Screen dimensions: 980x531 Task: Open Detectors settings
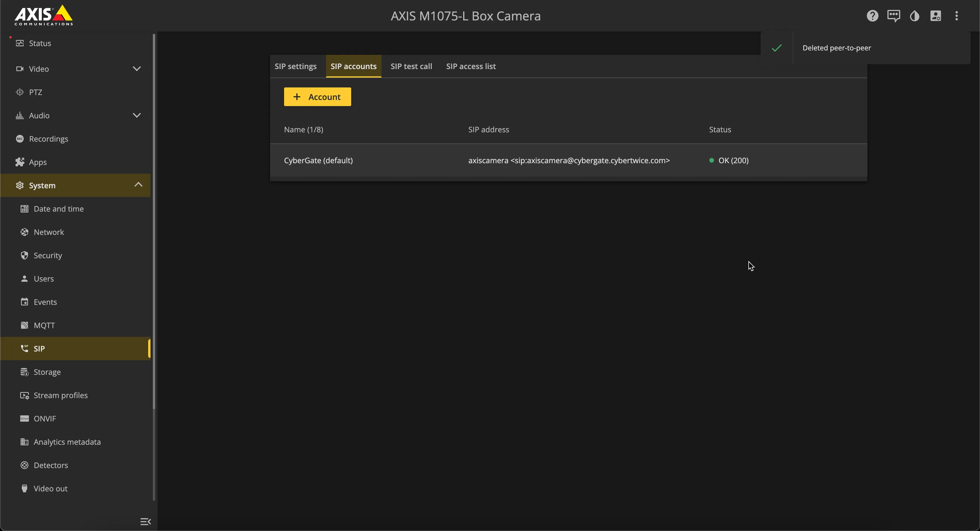coord(75,465)
